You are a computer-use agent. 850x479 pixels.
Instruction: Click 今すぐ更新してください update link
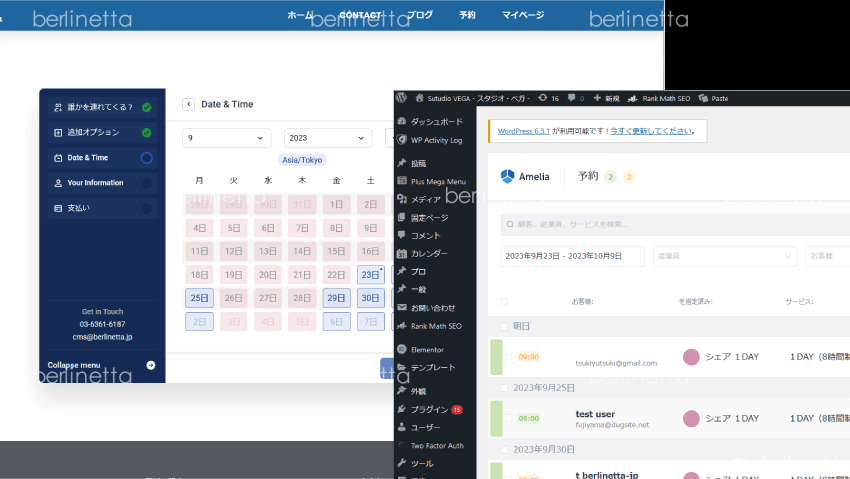651,131
